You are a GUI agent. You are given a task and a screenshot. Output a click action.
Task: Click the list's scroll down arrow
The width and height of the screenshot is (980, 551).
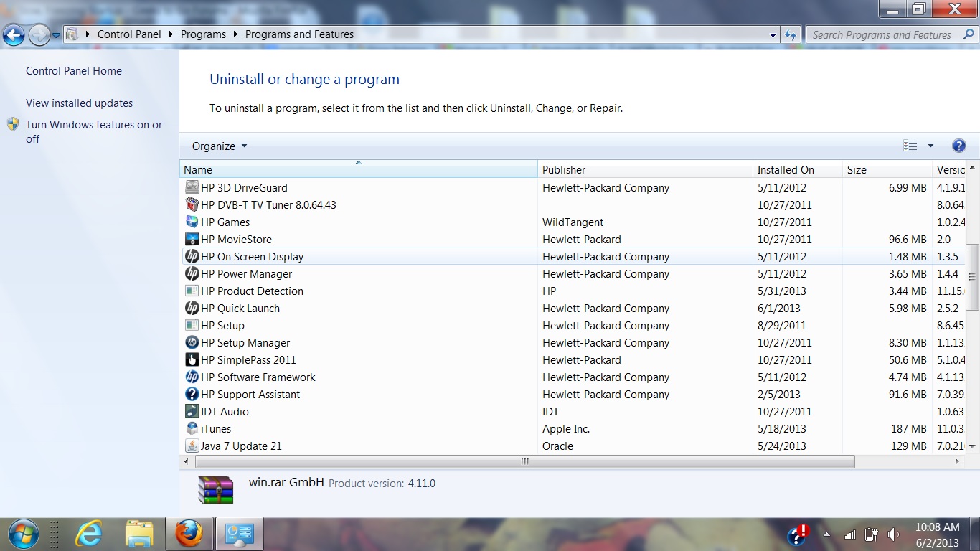pyautogui.click(x=973, y=446)
